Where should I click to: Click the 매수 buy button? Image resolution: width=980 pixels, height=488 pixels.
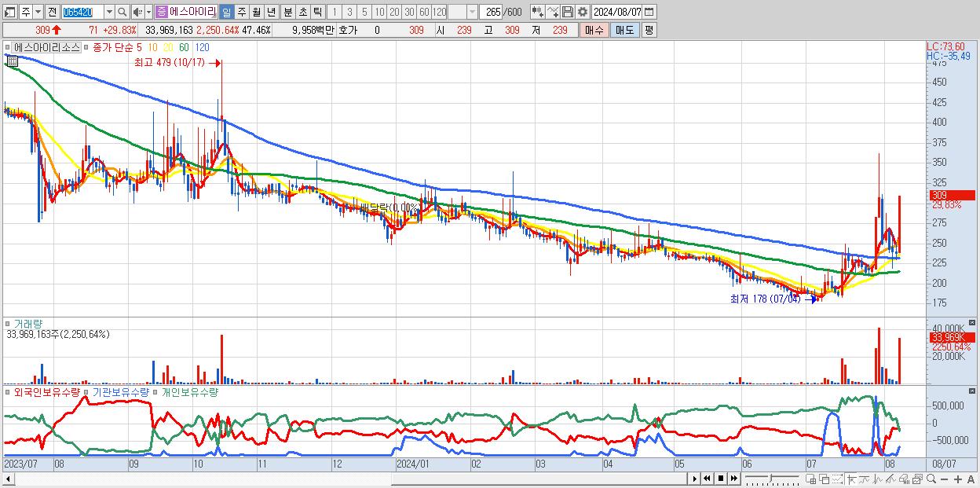[x=594, y=30]
